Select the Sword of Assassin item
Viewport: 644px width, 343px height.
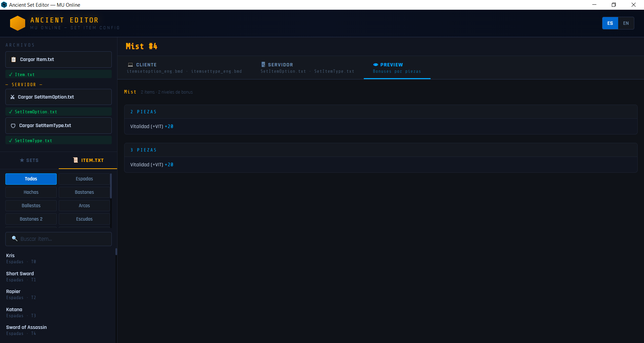pos(58,330)
